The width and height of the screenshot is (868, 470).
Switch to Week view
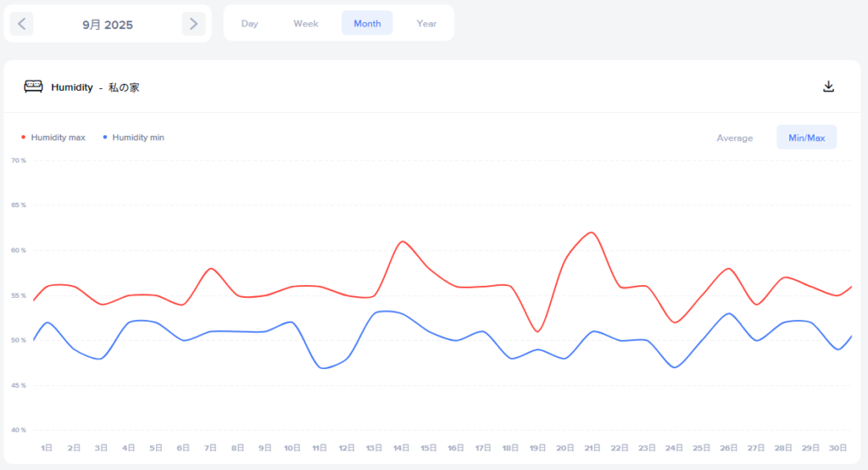click(x=306, y=24)
